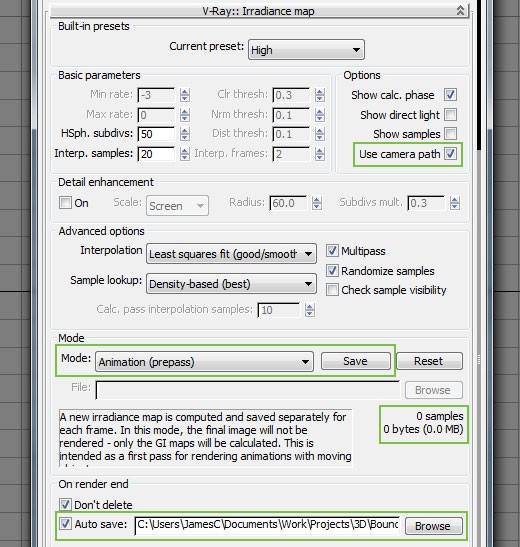Image resolution: width=520 pixels, height=547 pixels.
Task: Open the Mode dropdown
Action: point(204,362)
